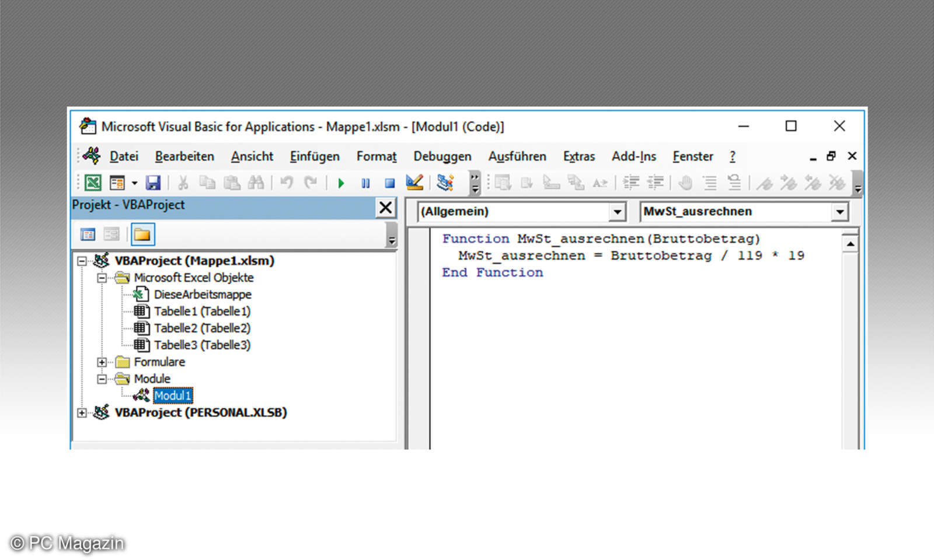Run the macro with the green play icon

click(341, 183)
